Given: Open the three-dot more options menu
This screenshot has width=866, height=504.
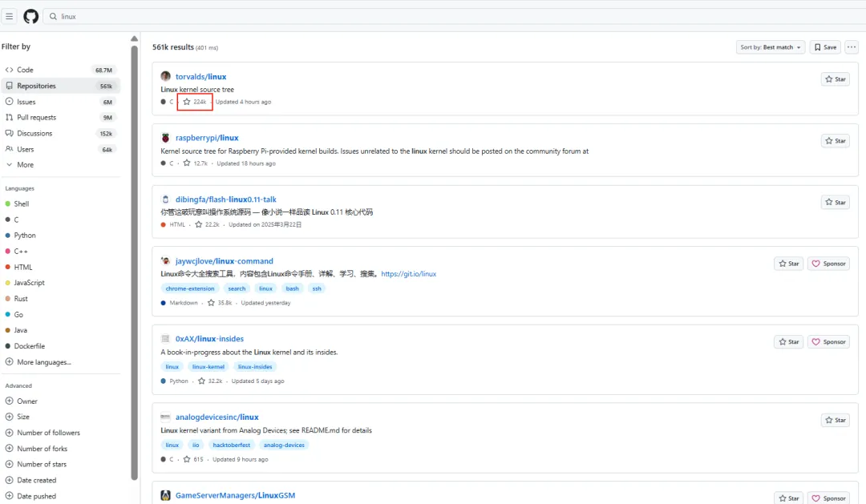Looking at the screenshot, I should 852,47.
